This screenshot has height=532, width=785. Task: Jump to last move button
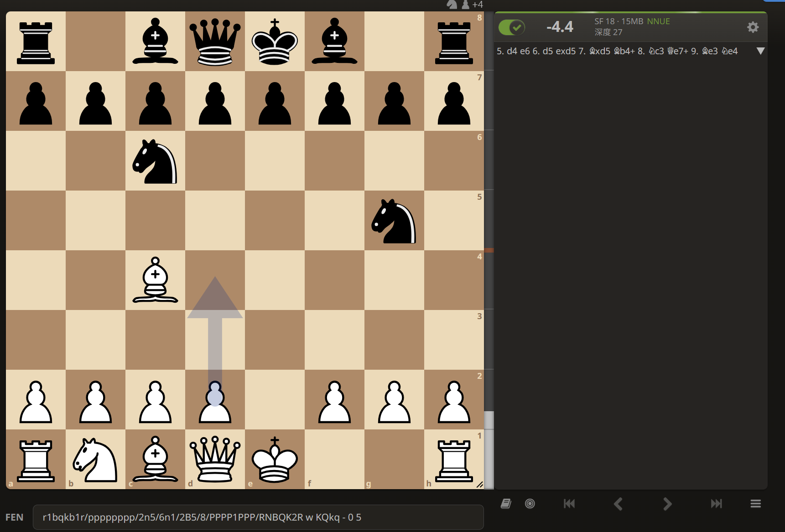tap(716, 504)
